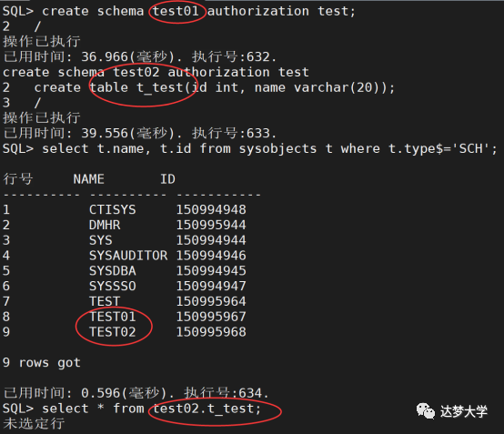504x434 pixels.
Task: Click the sysobjects keyword in query
Action: (x=277, y=149)
